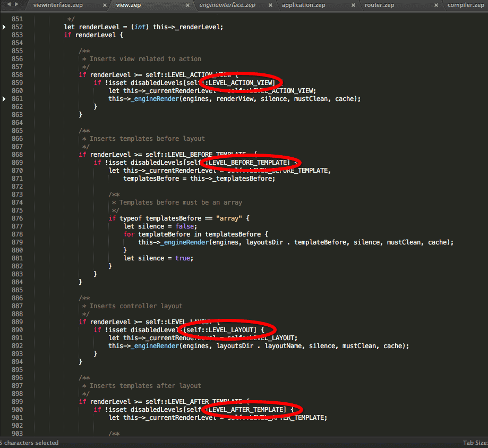Click line number 869 in the gutter
488x448 pixels.
coord(17,162)
